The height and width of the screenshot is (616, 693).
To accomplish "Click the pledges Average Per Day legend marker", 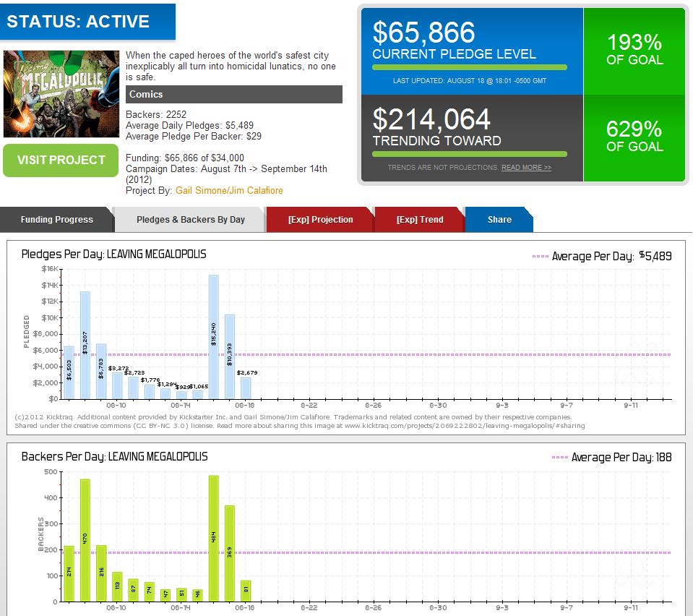I will pos(541,257).
